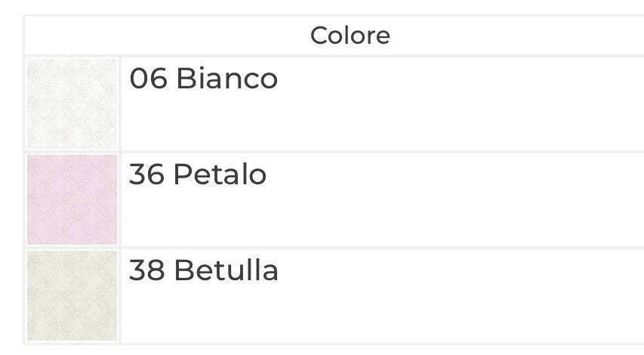Click the word "Betulla"

coord(226,270)
